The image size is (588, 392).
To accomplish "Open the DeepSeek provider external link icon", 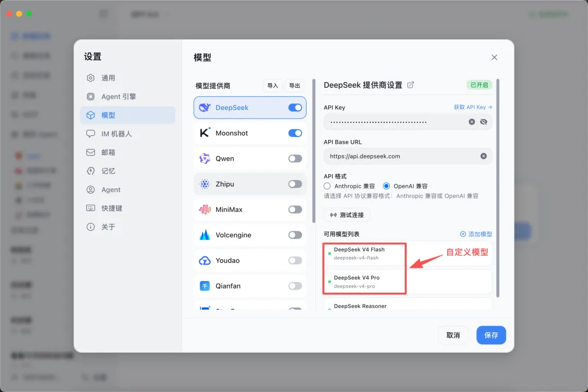I will (x=411, y=85).
